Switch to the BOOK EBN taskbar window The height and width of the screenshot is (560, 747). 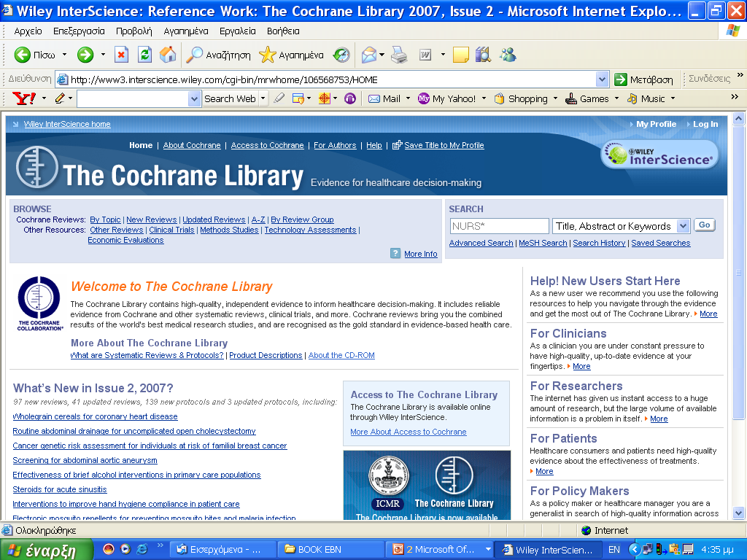coord(330,550)
